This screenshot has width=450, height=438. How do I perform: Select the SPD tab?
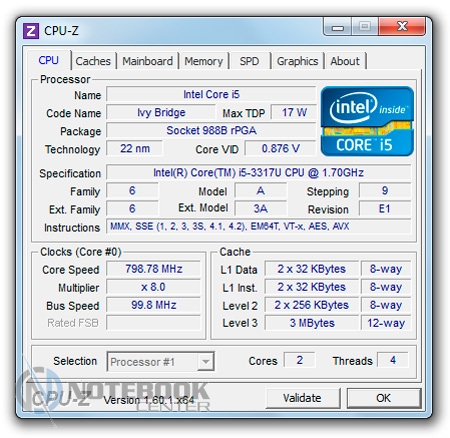(249, 61)
